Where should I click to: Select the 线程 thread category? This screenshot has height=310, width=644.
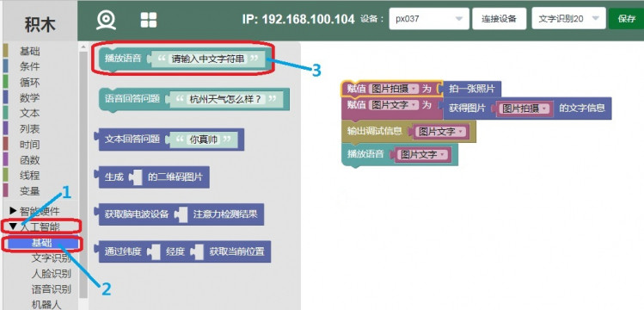click(x=30, y=175)
